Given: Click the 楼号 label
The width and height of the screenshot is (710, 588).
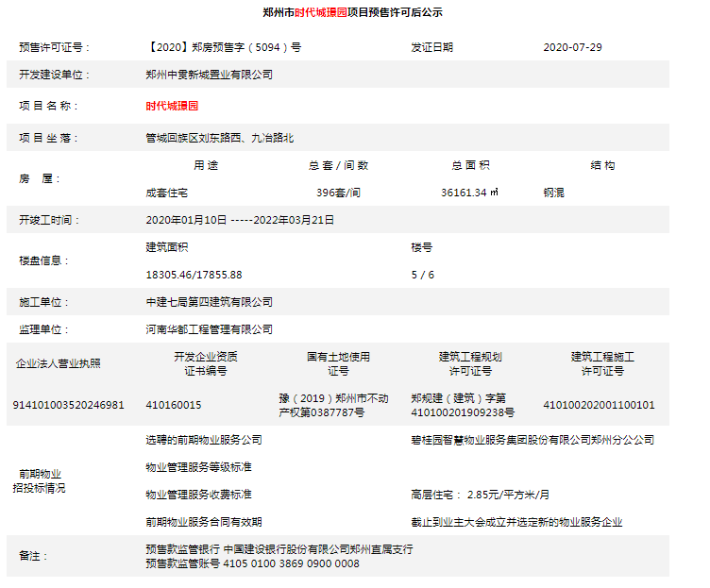Looking at the screenshot, I should click(421, 247).
